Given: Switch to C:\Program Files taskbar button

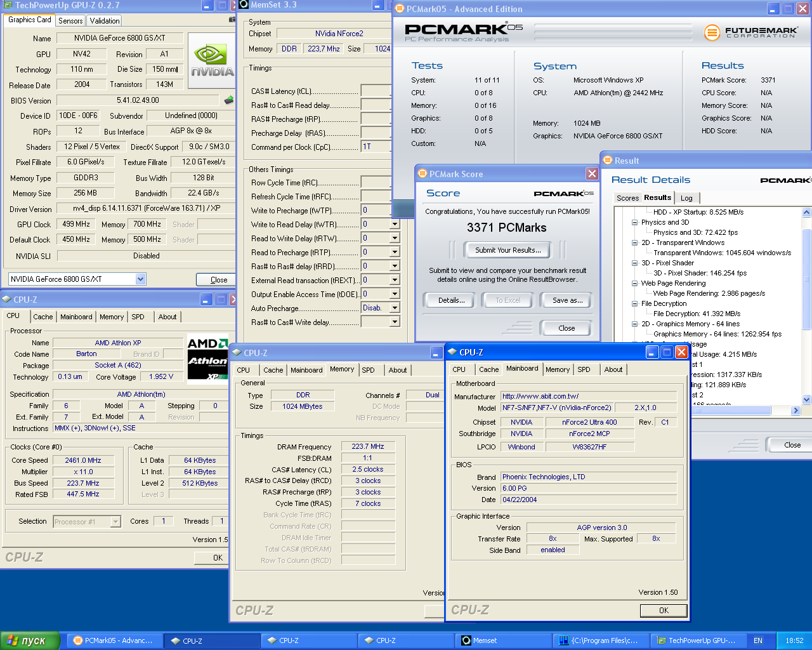Looking at the screenshot, I should click(x=601, y=640).
